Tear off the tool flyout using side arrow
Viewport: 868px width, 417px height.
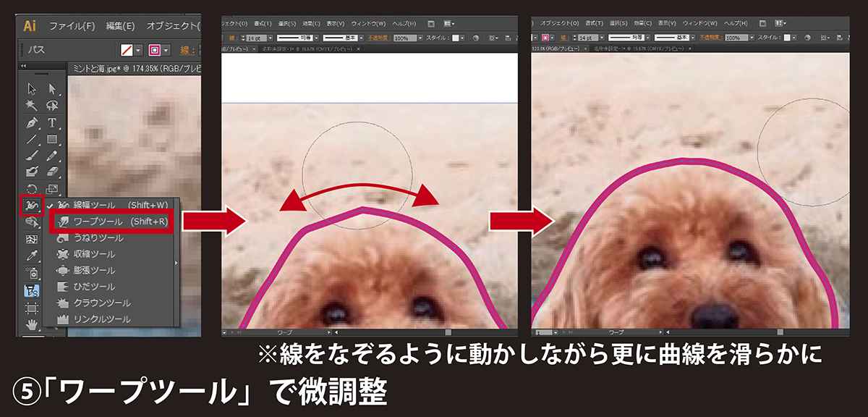175,262
